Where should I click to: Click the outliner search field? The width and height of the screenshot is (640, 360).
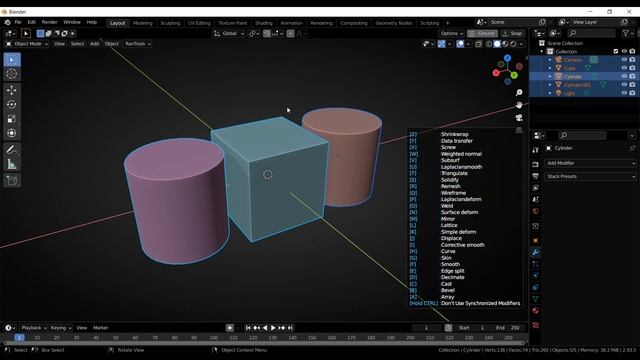[x=591, y=33]
